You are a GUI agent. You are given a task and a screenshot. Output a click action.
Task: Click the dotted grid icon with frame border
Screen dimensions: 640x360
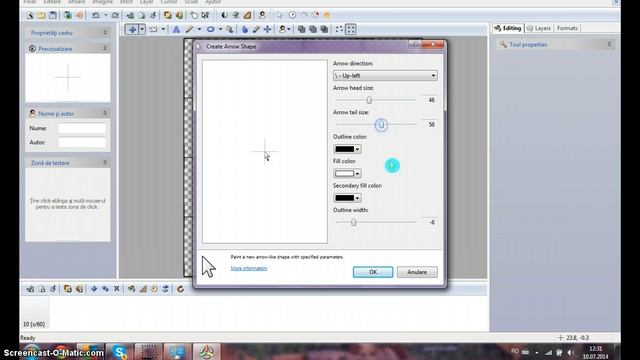coord(351,29)
